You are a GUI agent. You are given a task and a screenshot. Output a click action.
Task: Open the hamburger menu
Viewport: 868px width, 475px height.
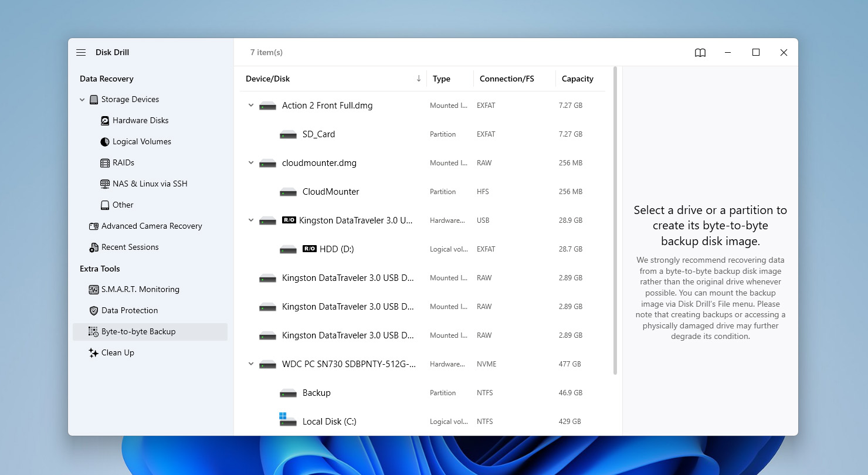tap(80, 52)
